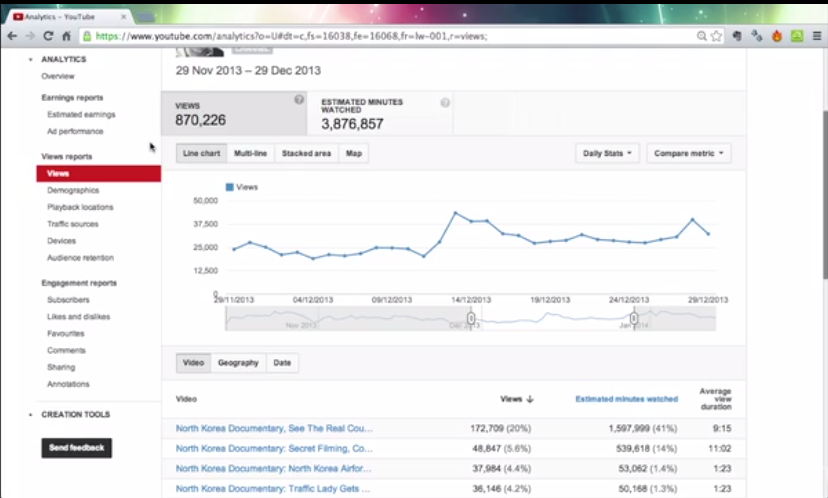Click the '1,597,999 (41%)' minutes cell
Image resolution: width=828 pixels, height=498 pixels.
tap(643, 428)
